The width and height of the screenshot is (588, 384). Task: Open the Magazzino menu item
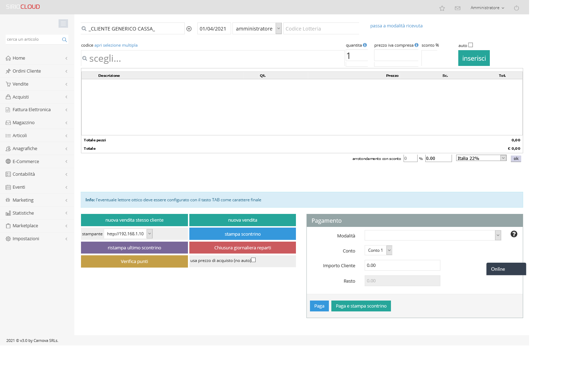point(37,123)
